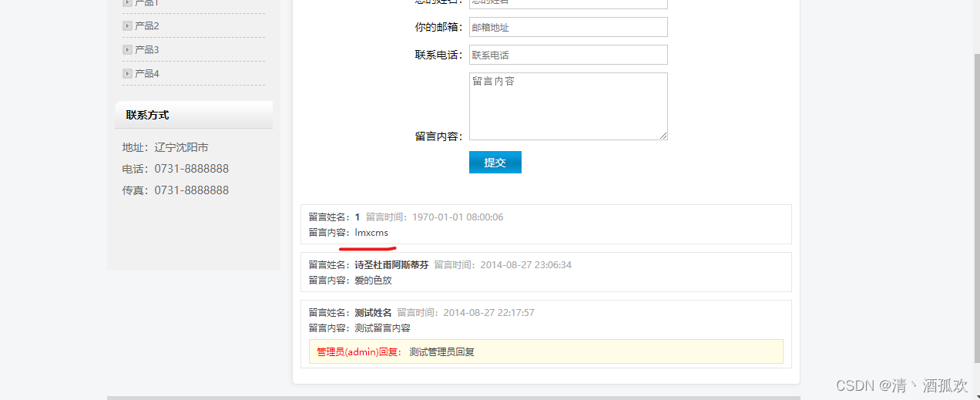Focus the 留言内容 message textarea
Viewport: 980px width, 400px height.
tap(568, 106)
